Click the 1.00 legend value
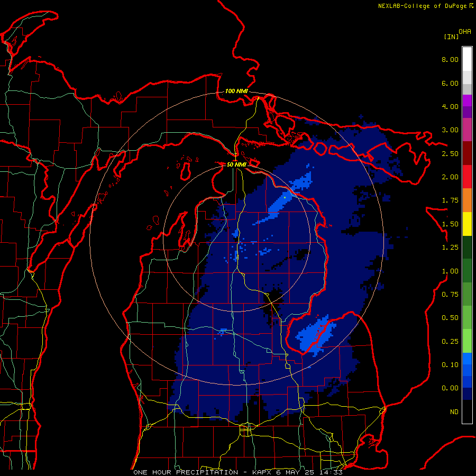 click(x=450, y=271)
